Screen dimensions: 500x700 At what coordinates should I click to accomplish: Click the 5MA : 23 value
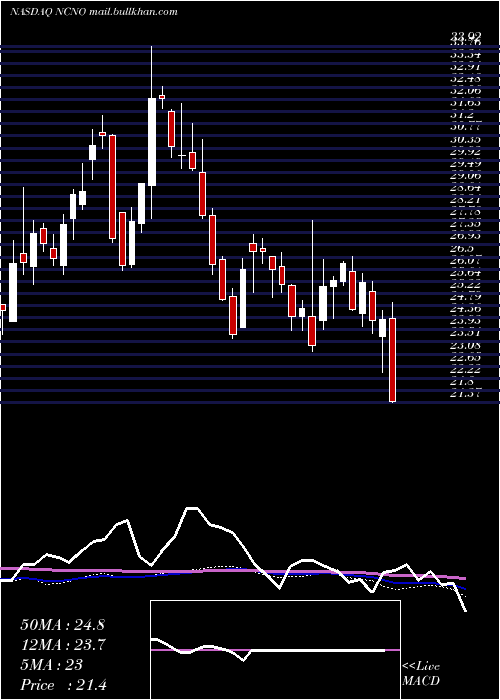(x=51, y=665)
